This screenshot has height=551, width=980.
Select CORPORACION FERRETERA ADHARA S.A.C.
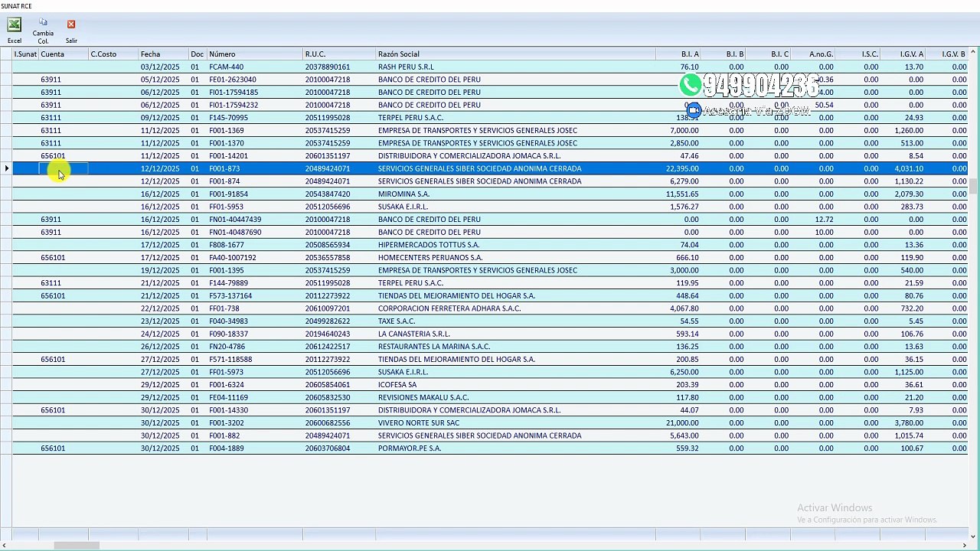tap(449, 308)
